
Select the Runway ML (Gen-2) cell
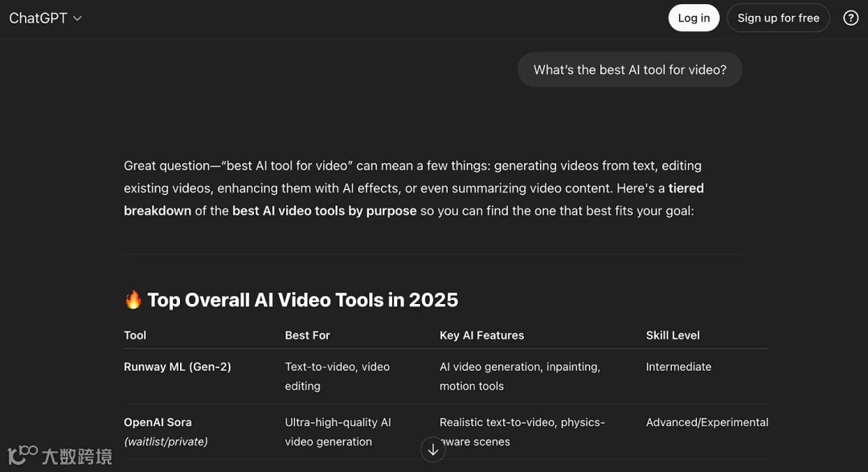click(x=177, y=367)
